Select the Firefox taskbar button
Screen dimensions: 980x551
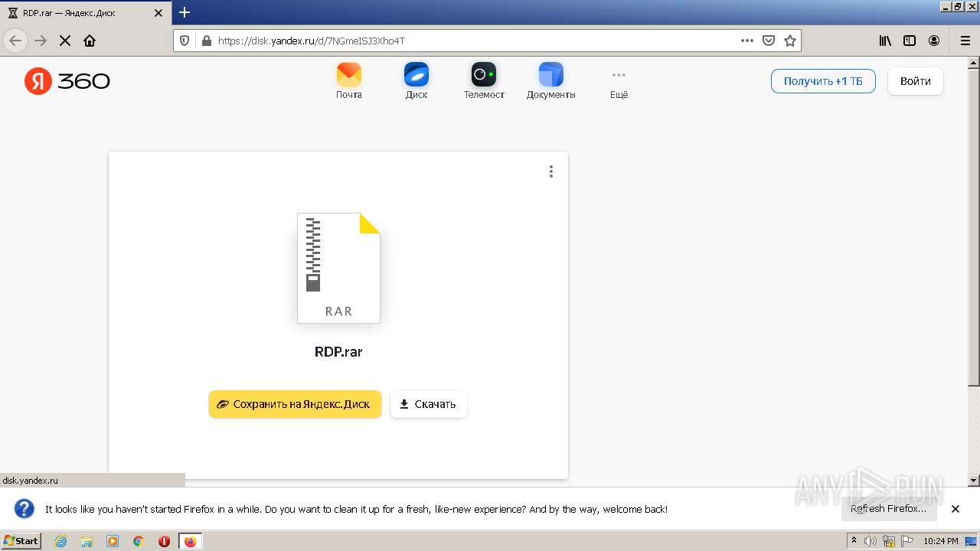coord(190,541)
